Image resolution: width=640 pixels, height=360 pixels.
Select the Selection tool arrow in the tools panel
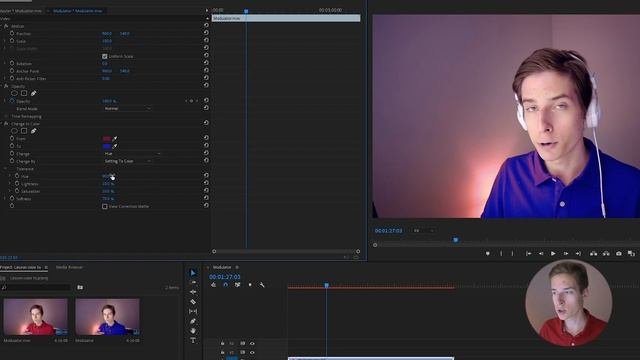(x=193, y=273)
